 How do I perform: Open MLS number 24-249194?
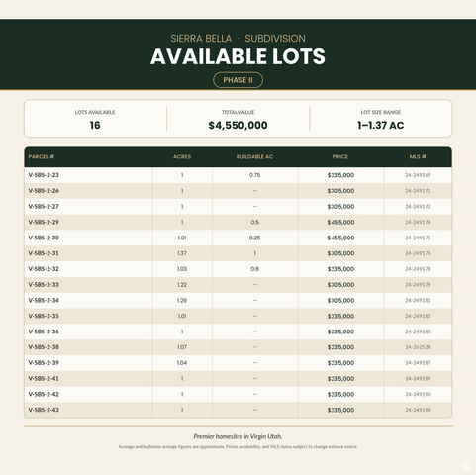click(x=418, y=410)
